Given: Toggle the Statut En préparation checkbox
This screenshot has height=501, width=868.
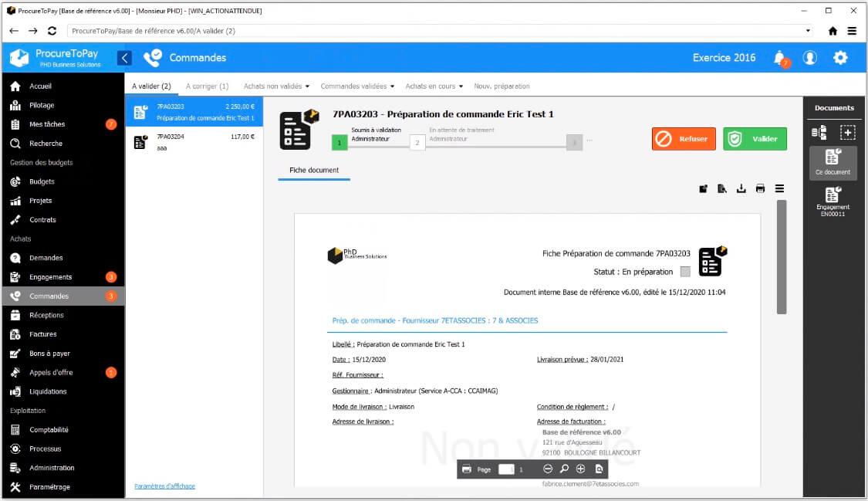Looking at the screenshot, I should [x=686, y=272].
